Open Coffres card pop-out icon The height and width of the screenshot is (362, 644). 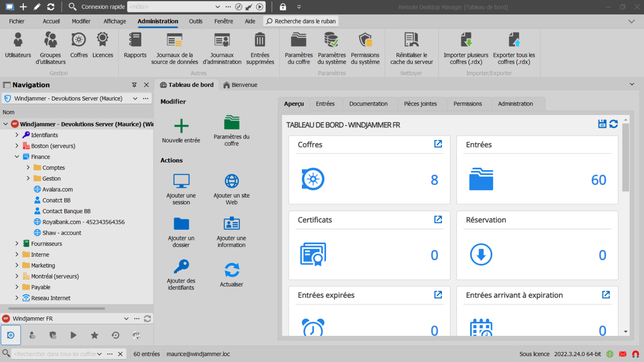click(438, 144)
